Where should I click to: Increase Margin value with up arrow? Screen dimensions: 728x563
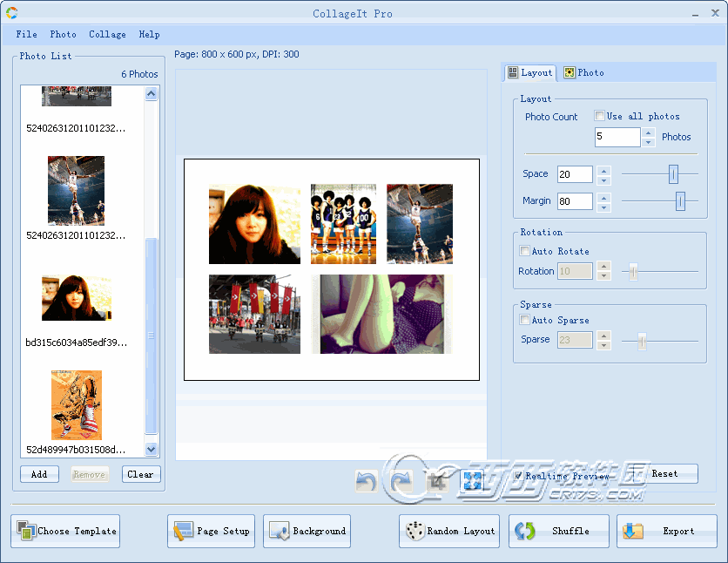click(x=604, y=196)
